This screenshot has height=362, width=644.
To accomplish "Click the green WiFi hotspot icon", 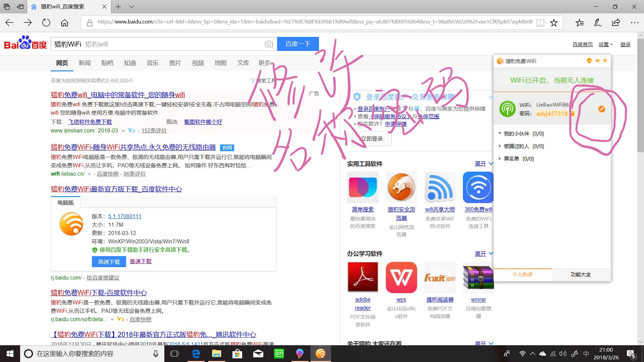I will click(x=507, y=108).
